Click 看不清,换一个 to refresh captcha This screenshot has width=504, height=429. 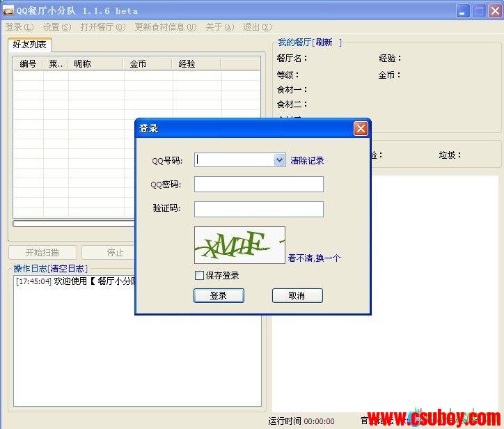tap(314, 258)
